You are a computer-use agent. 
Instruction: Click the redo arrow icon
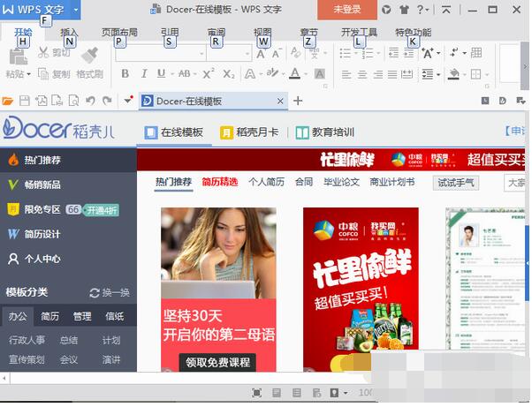107,101
